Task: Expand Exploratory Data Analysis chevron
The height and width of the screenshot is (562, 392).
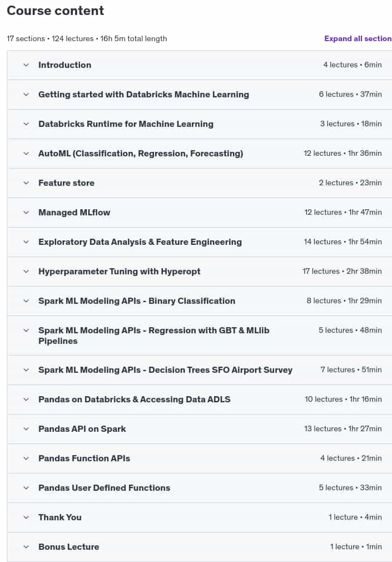Action: [x=26, y=242]
